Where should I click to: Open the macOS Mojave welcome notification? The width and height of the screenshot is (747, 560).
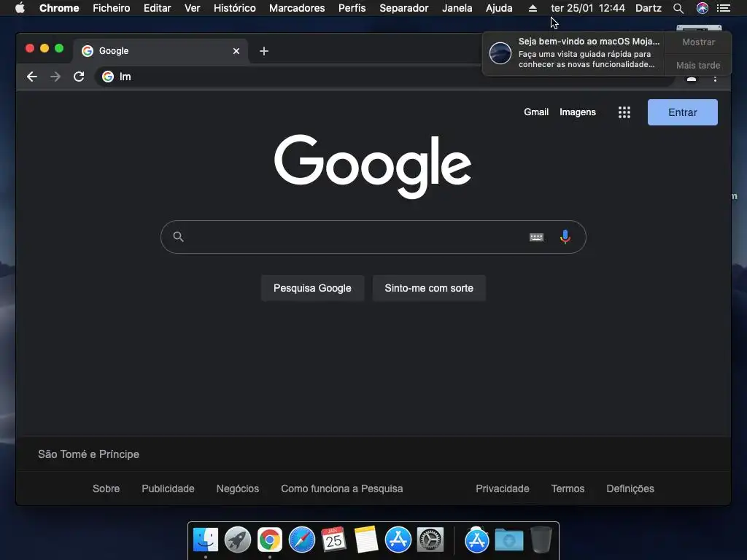pos(574,53)
